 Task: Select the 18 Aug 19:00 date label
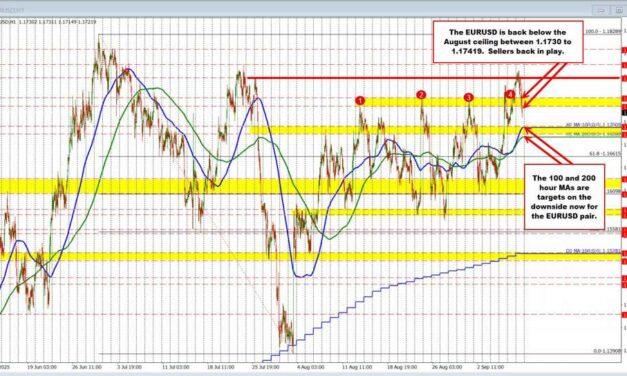point(402,367)
